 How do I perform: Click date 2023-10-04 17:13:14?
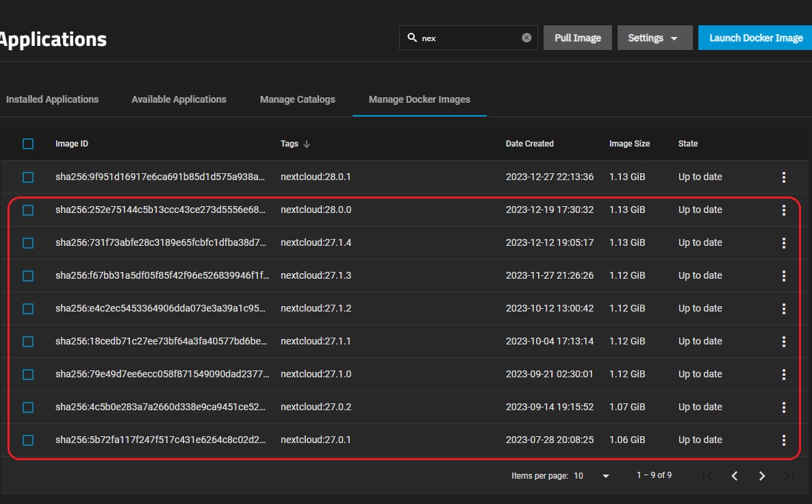tap(550, 341)
